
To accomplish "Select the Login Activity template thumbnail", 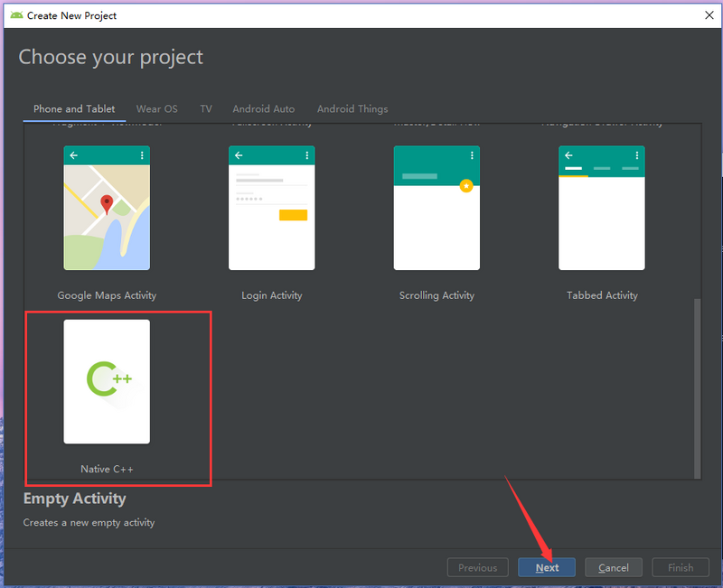I will [272, 208].
